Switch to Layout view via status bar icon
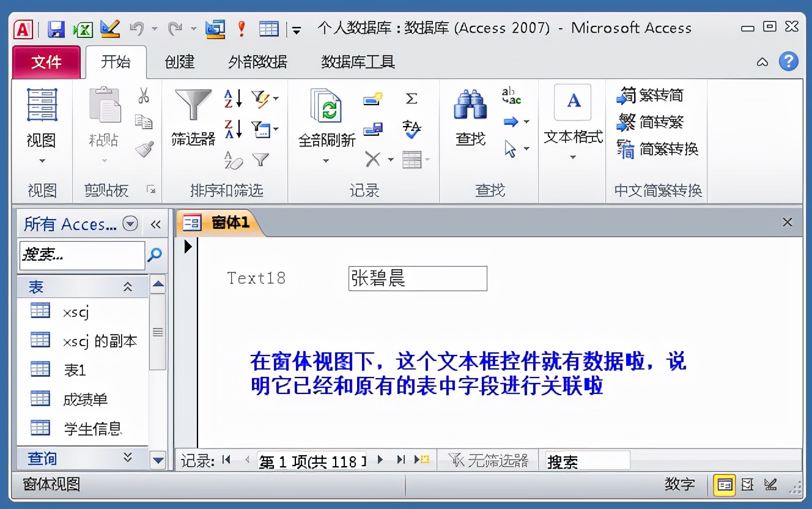The width and height of the screenshot is (812, 509). [x=747, y=485]
